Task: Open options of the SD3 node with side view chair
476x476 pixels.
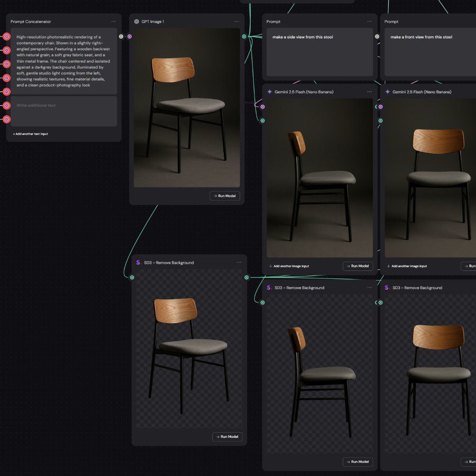Action: coord(369,288)
